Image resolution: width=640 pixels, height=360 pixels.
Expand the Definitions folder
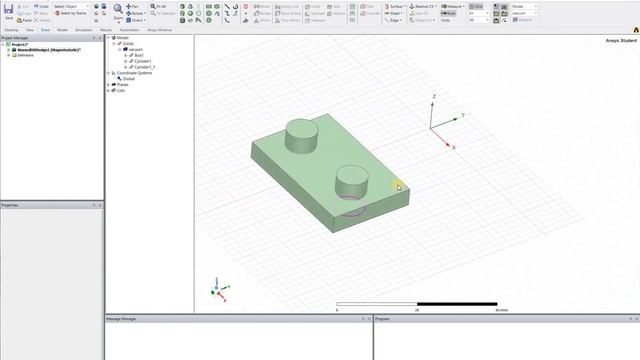pyautogui.click(x=9, y=55)
